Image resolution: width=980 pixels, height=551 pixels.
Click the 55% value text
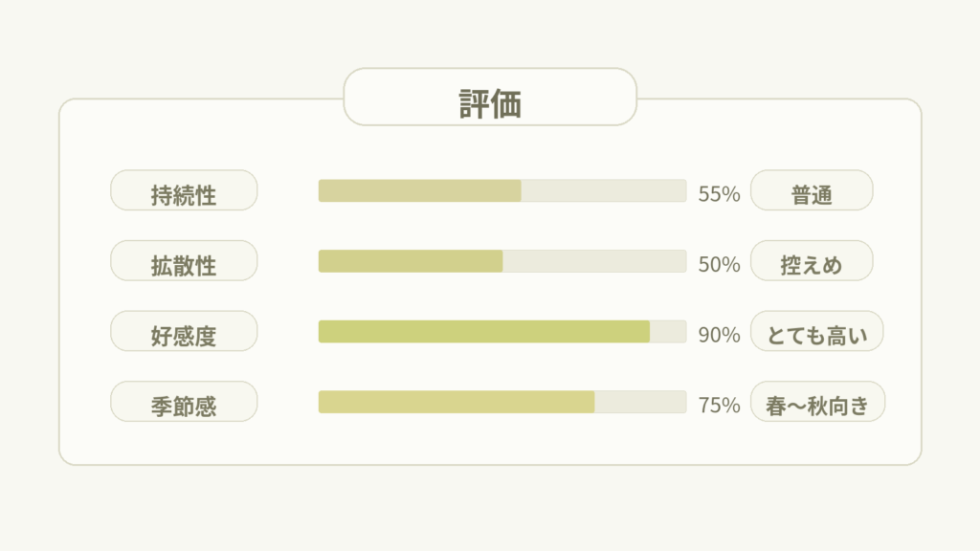point(719,194)
